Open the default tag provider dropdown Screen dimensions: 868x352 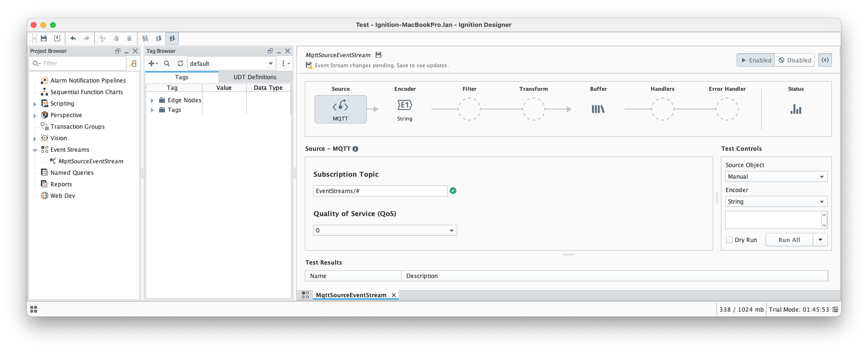232,63
